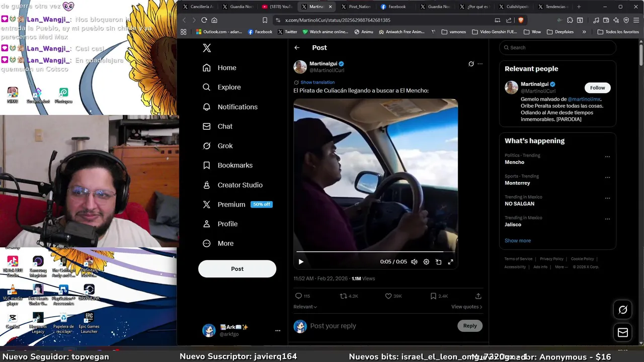Click Show more under What's happening

[518, 240]
